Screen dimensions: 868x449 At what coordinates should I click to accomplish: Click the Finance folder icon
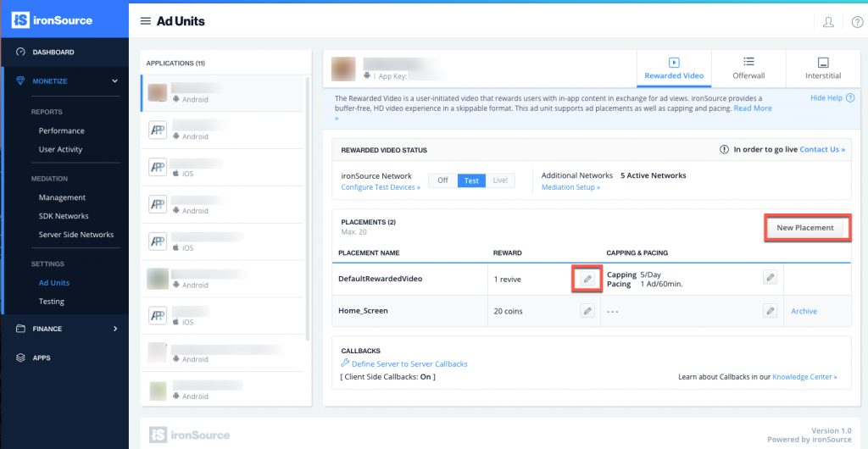click(20, 329)
